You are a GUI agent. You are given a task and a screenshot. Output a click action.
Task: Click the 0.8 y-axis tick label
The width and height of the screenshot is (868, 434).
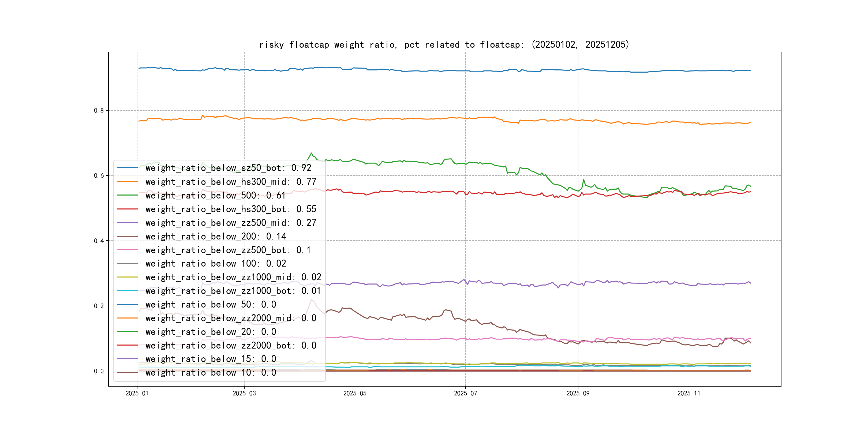pos(99,111)
